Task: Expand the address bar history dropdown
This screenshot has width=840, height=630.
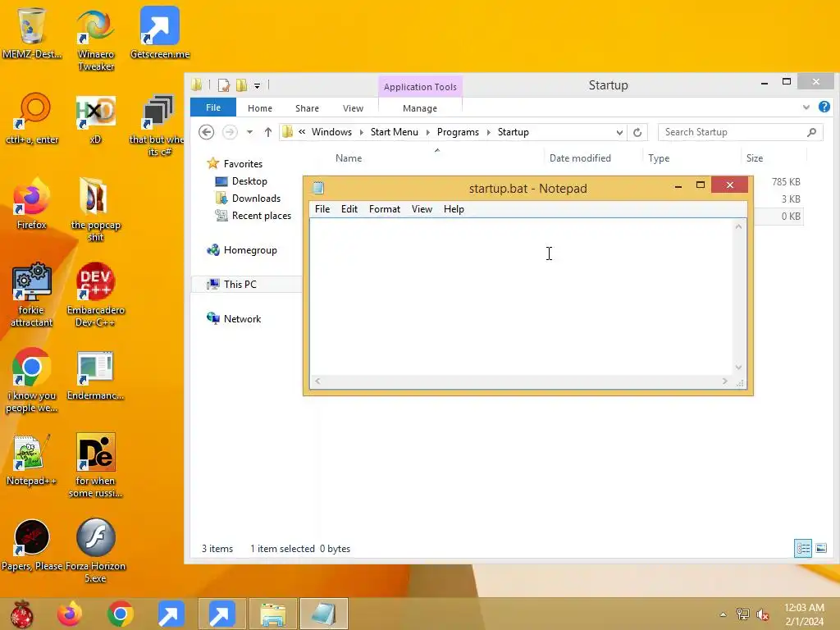Action: 619,132
